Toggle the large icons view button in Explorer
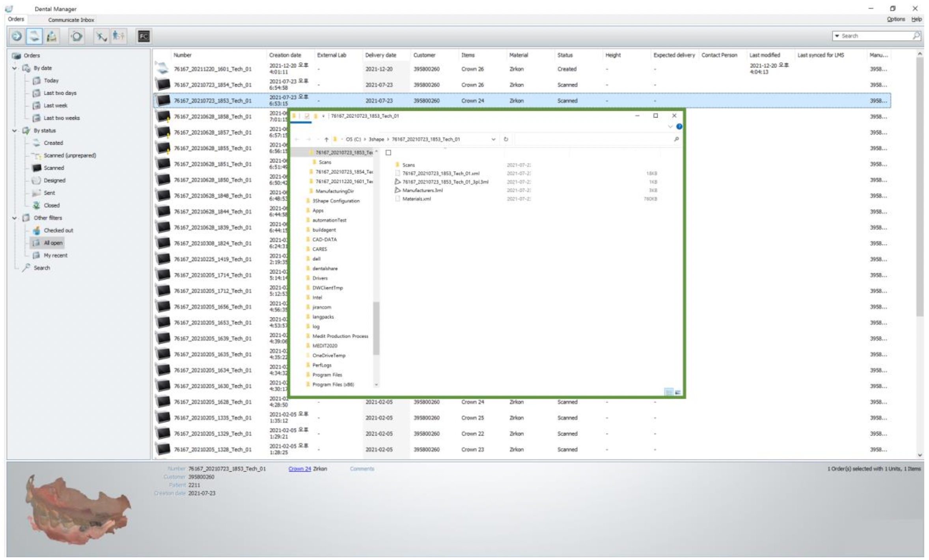 coord(678,392)
